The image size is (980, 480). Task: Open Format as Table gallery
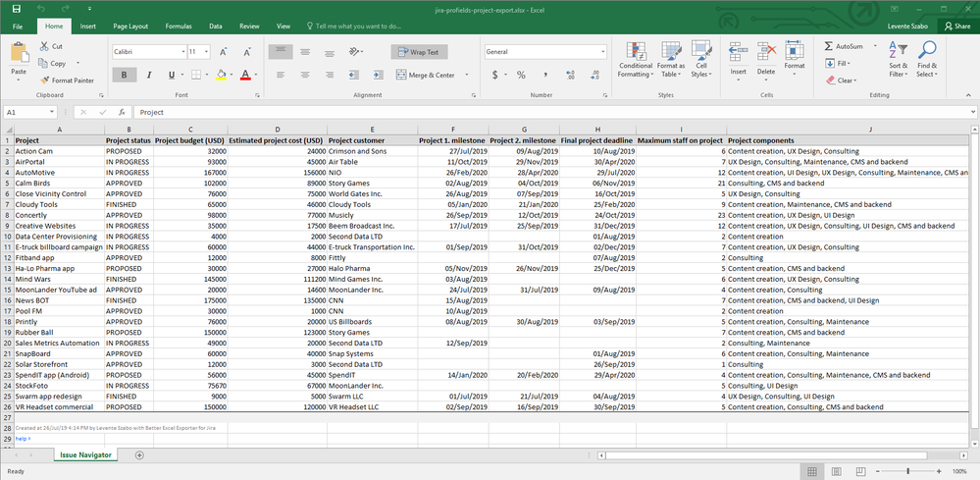(x=671, y=60)
